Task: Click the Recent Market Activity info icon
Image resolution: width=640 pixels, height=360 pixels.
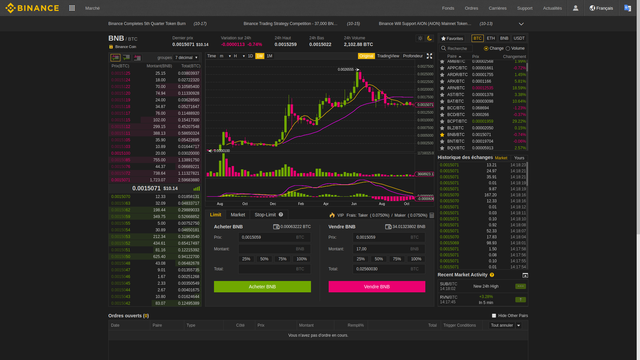Action: (x=492, y=275)
